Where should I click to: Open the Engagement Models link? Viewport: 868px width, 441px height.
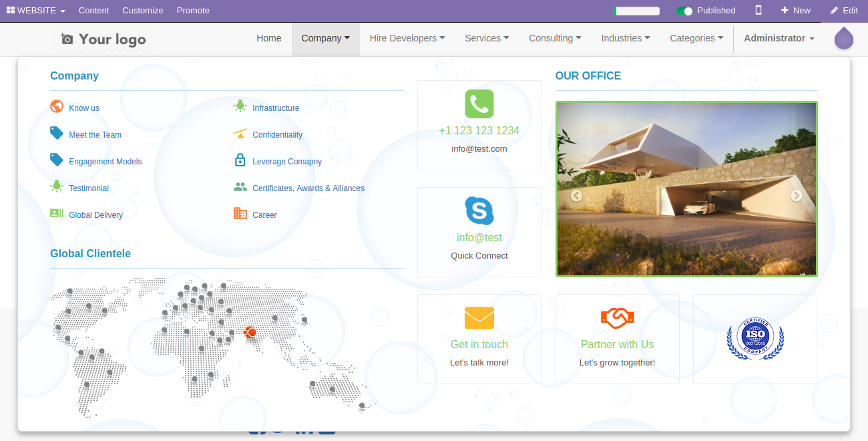(x=105, y=161)
